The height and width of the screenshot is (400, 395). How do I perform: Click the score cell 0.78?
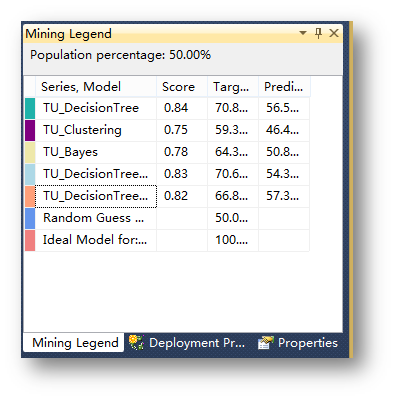182,152
